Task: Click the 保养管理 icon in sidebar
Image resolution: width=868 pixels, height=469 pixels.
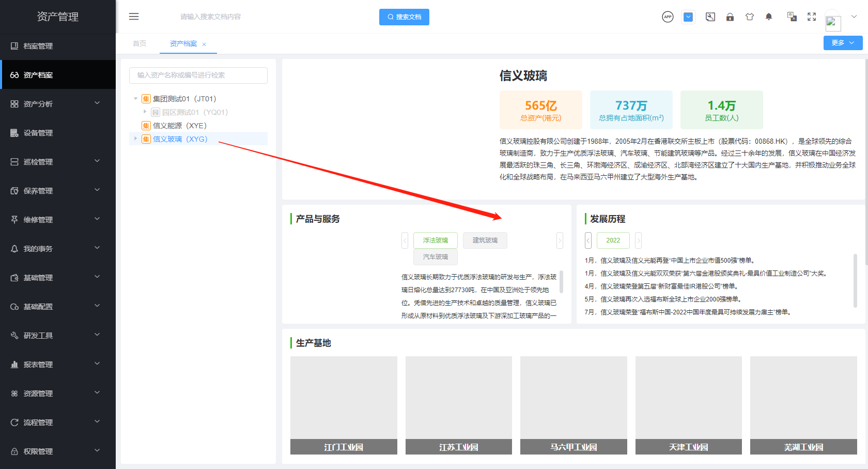Action: tap(14, 191)
